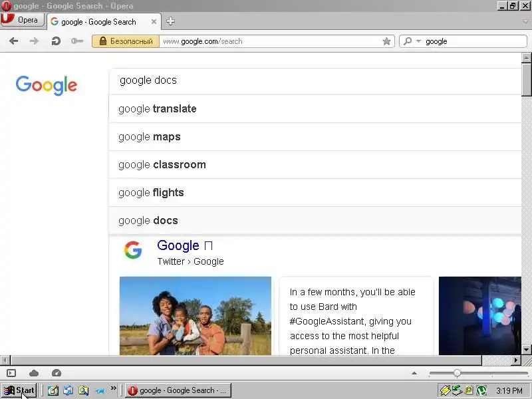The width and height of the screenshot is (532, 399).
Task: Go forward with the forward arrow
Action: (34, 41)
